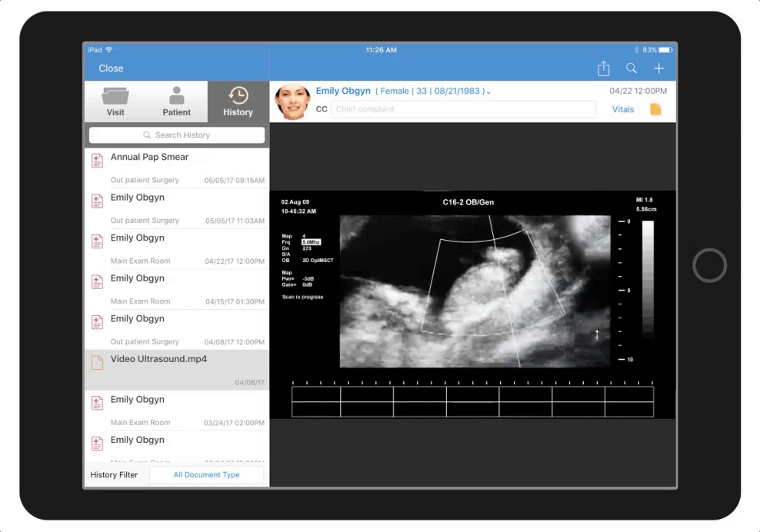Expand the patient details chevron after the birthdate
Image resolution: width=760 pixels, height=532 pixels.
click(488, 91)
